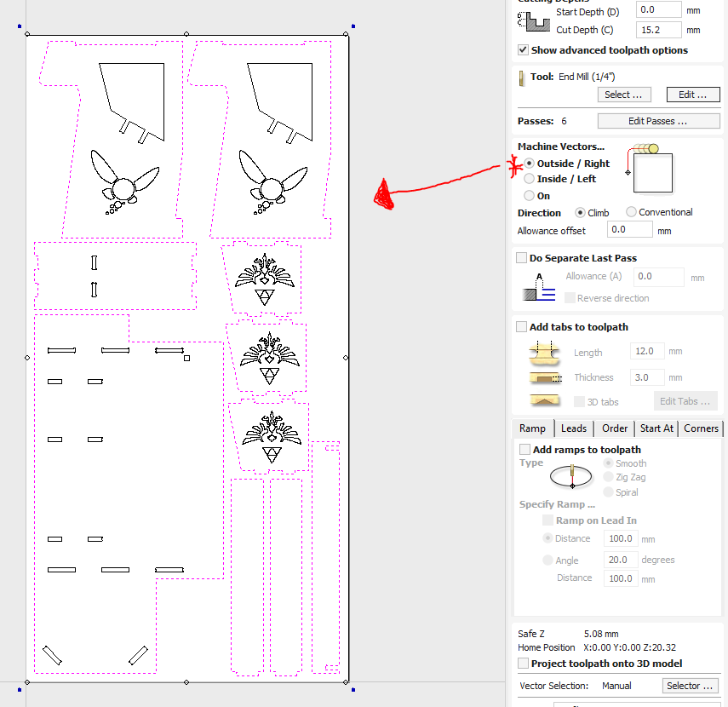Select the Inside / Left radio button
Viewport: 728px width, 707px height.
pos(529,179)
